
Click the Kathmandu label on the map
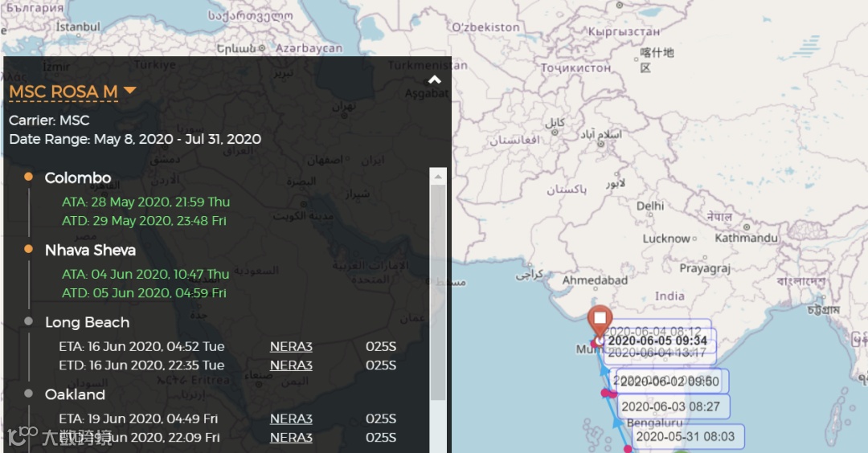(746, 238)
